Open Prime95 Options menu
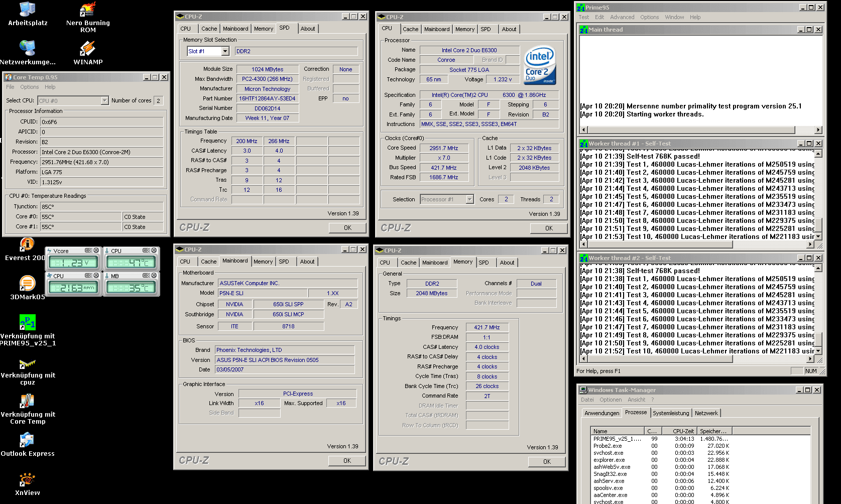Screen dimensions: 841x504 649,17
